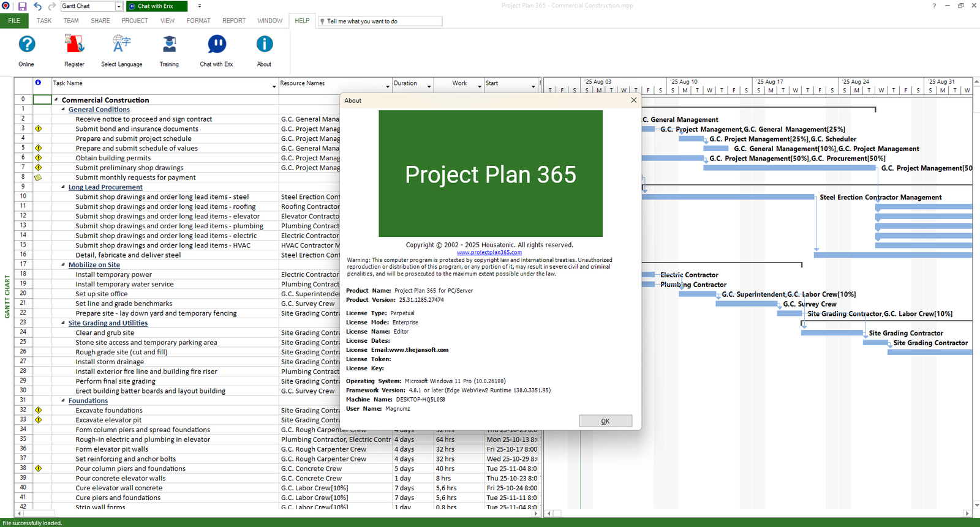Click indicator icon on row 32
The width and height of the screenshot is (980, 527).
[x=38, y=411]
